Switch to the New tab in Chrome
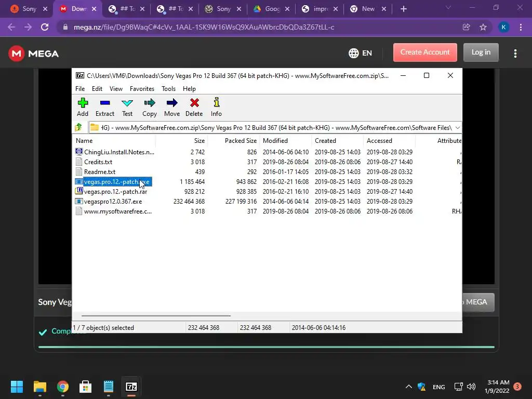The image size is (532, 399). (x=368, y=9)
